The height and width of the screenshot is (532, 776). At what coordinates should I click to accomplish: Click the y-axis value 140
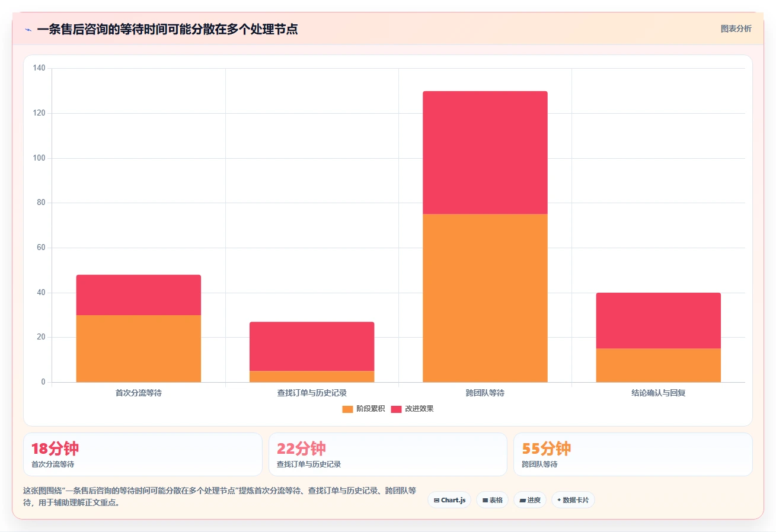pos(39,69)
